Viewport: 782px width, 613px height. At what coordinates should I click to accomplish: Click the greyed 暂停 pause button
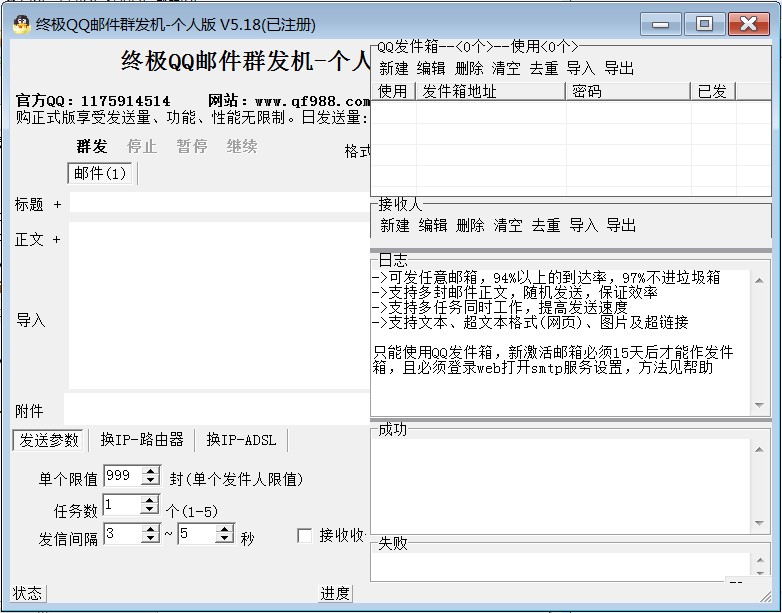pyautogui.click(x=192, y=147)
